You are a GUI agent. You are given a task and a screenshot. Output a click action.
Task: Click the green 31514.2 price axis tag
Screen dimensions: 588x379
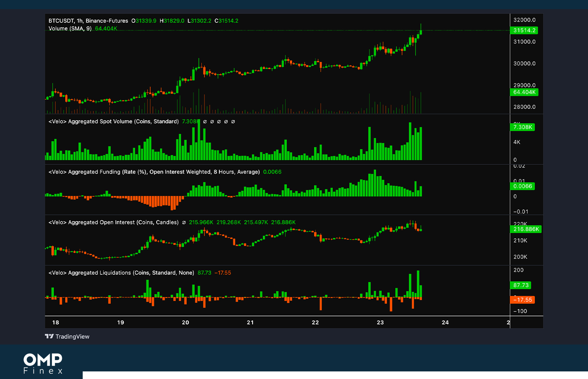524,30
